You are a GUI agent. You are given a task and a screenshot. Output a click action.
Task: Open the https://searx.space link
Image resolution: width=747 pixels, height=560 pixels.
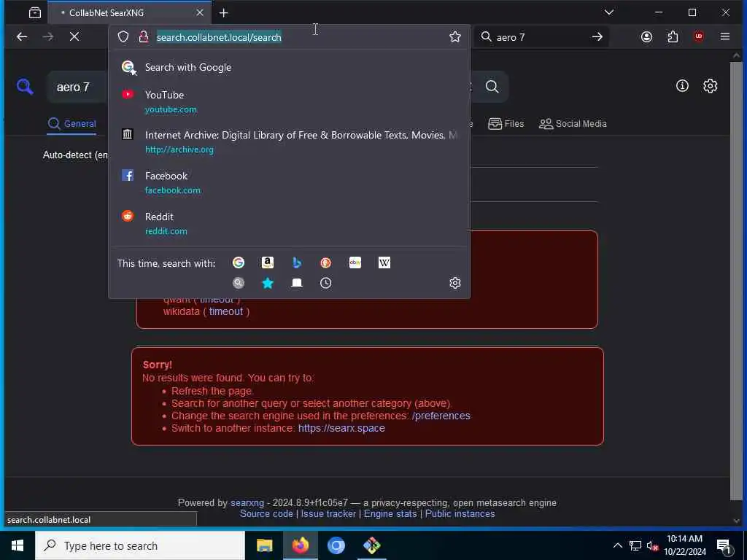click(x=341, y=428)
